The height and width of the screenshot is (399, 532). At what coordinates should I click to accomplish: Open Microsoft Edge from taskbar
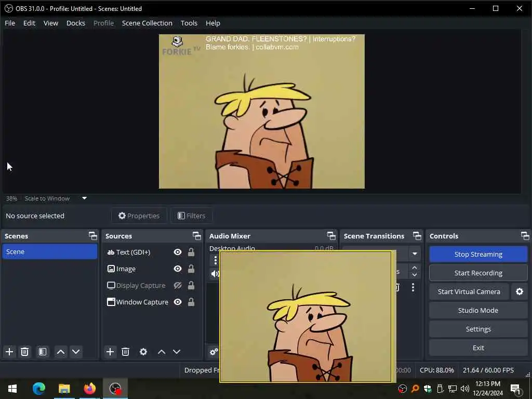tap(38, 389)
